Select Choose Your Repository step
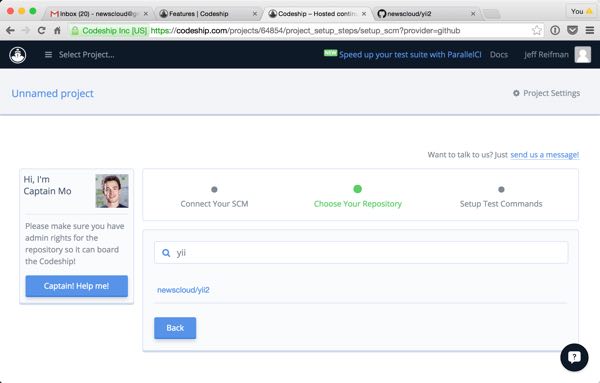 tap(358, 197)
